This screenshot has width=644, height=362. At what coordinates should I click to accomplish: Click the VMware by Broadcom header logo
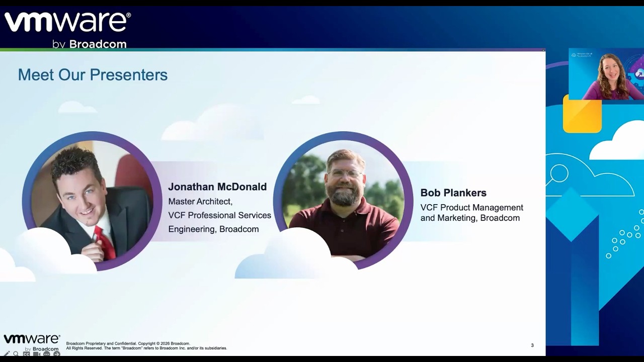click(68, 30)
